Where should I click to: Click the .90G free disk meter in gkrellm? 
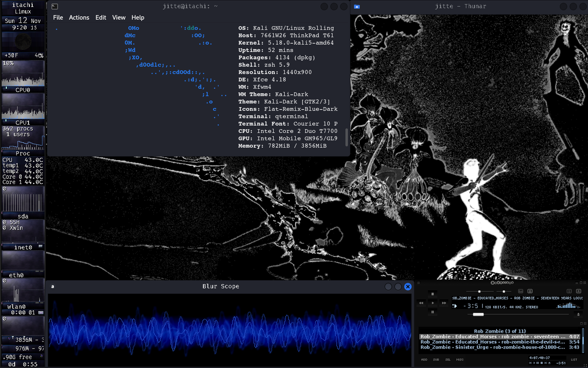[23, 357]
